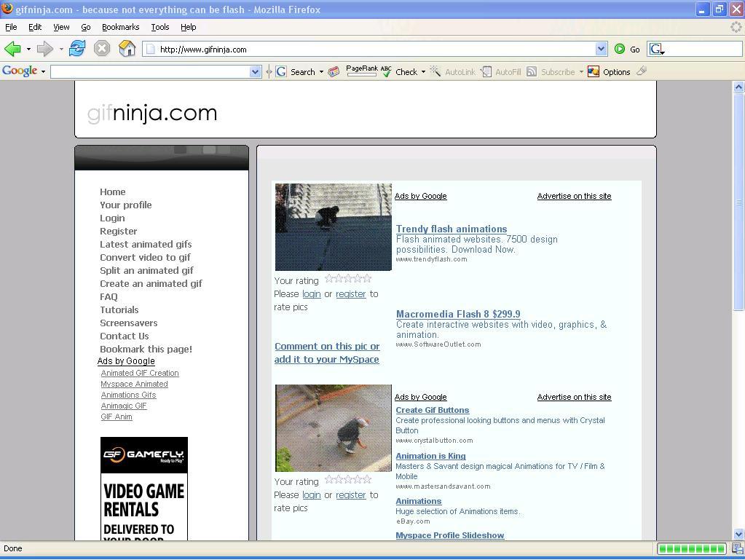Open Split an animated gif
The image size is (745, 560).
(146, 271)
